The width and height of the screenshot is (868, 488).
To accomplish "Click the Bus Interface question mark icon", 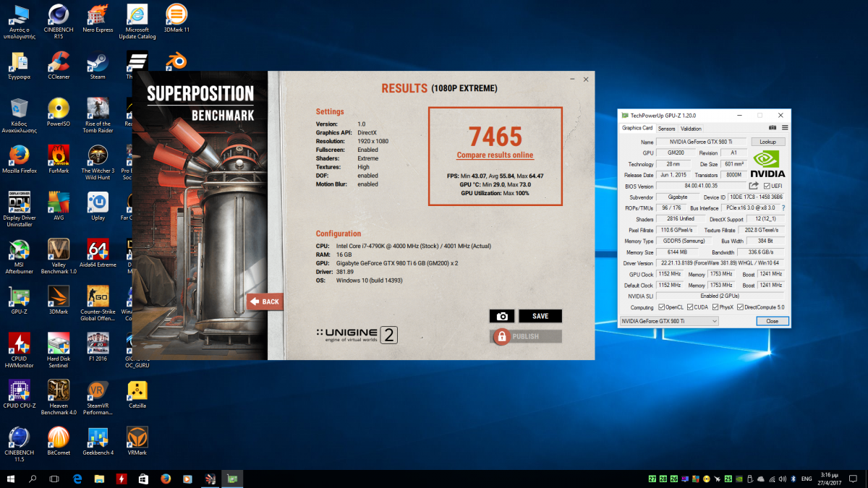I will pyautogui.click(x=783, y=208).
